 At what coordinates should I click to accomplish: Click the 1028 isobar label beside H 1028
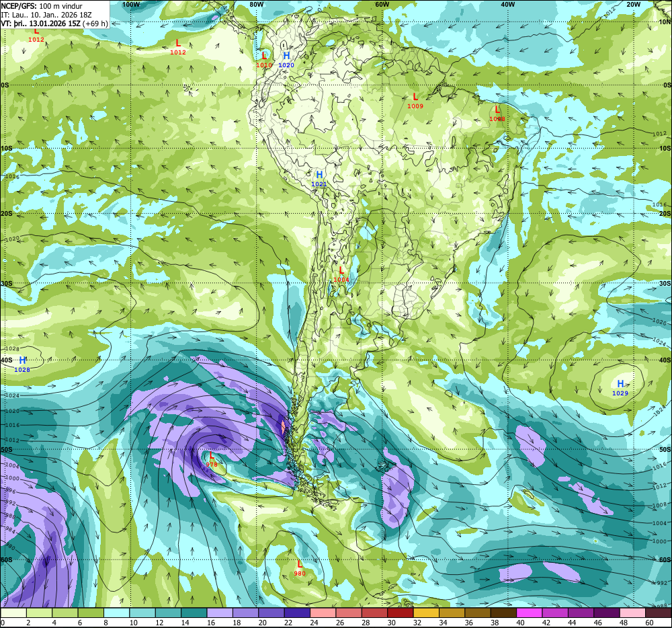(x=12, y=349)
